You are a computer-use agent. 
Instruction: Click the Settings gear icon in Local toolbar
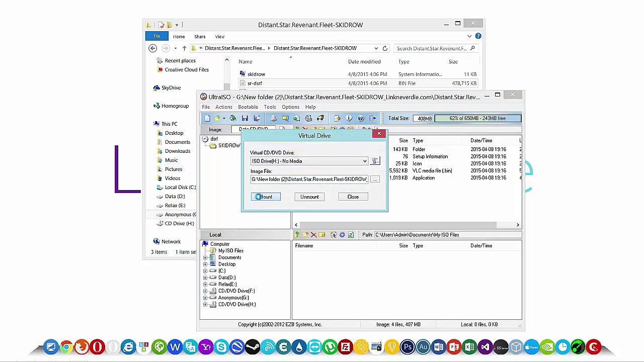[342, 235]
